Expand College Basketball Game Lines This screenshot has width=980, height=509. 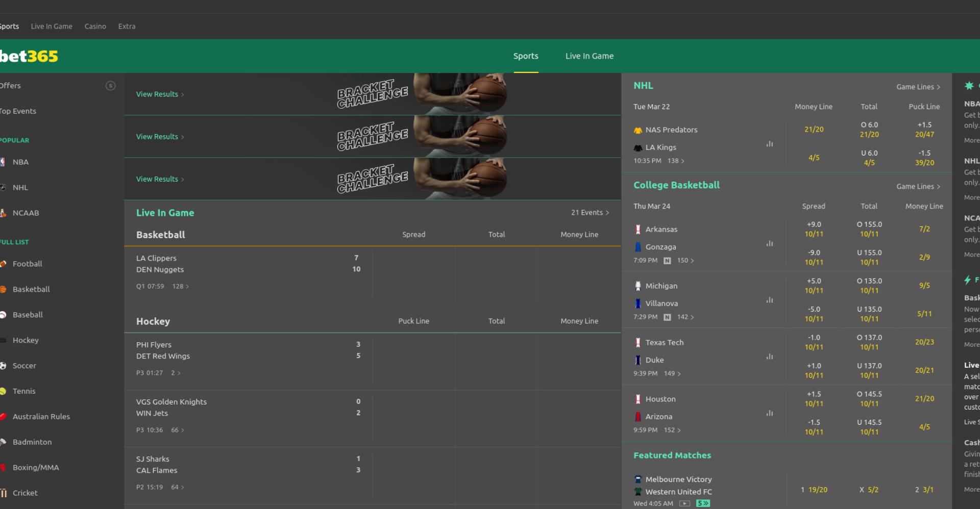pos(918,186)
